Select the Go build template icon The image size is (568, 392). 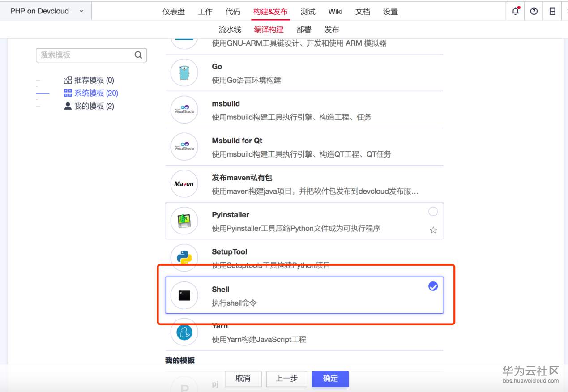184,72
